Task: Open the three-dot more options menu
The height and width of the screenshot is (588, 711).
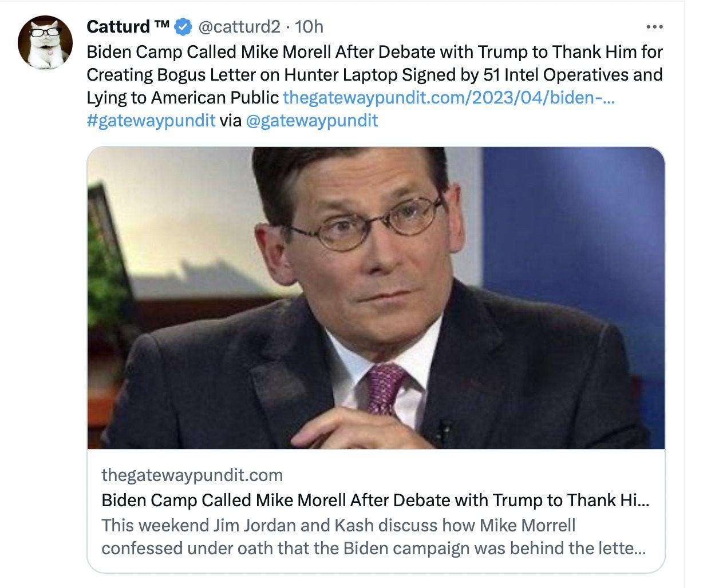Action: pyautogui.click(x=654, y=27)
